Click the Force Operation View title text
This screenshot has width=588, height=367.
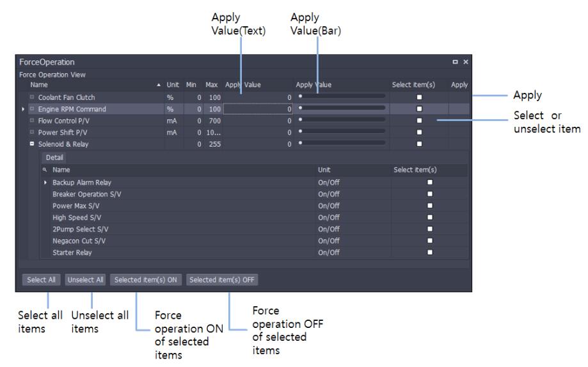click(x=52, y=75)
